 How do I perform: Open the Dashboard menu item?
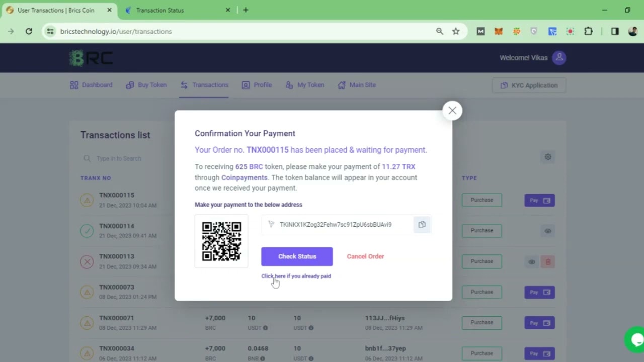[x=91, y=85]
